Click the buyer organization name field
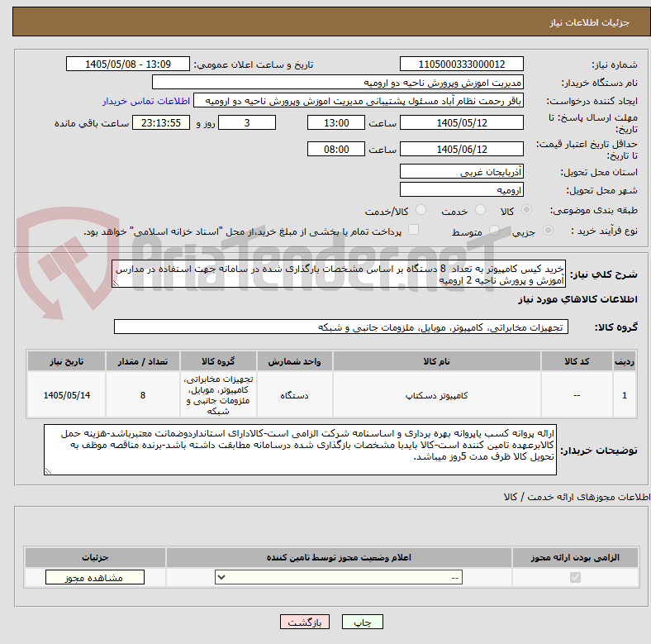The height and width of the screenshot is (644, 651). tap(338, 83)
